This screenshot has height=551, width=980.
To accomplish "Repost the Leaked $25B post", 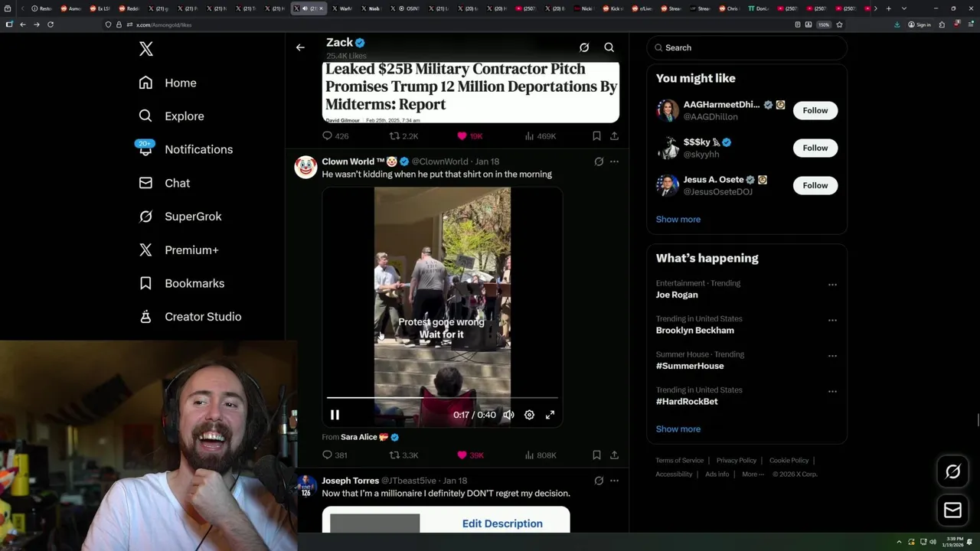I will click(403, 136).
